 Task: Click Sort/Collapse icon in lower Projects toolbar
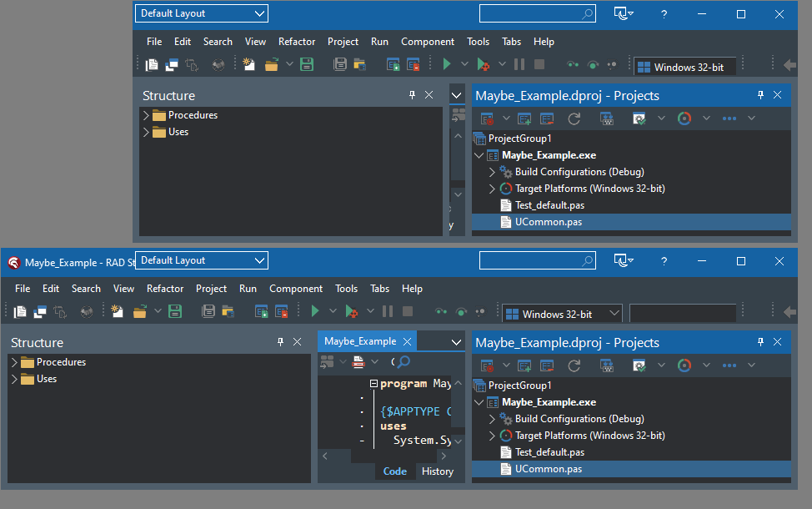point(606,366)
